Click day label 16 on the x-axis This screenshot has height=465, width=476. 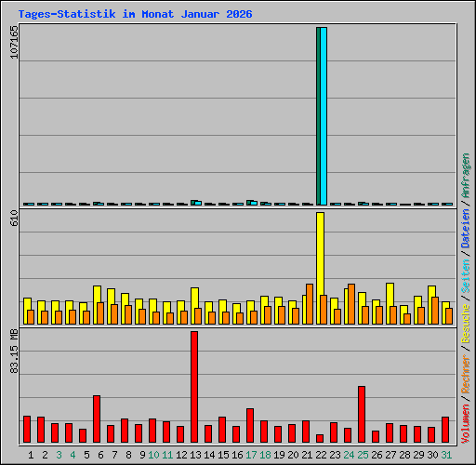pyautogui.click(x=237, y=455)
